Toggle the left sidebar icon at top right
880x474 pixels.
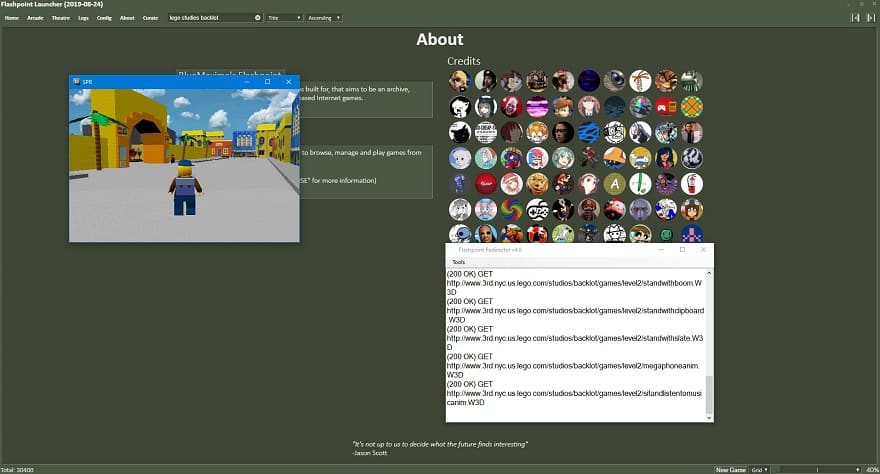click(855, 18)
